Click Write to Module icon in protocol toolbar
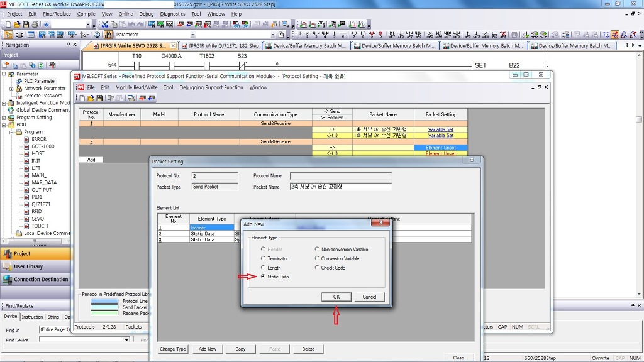Screen dimensions: 644x362 [x=143, y=98]
